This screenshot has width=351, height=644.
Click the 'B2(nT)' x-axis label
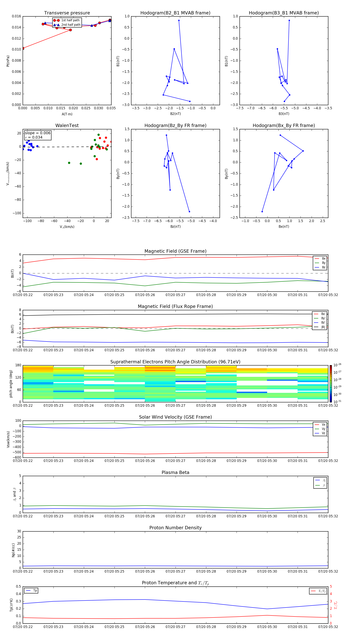coord(175,114)
